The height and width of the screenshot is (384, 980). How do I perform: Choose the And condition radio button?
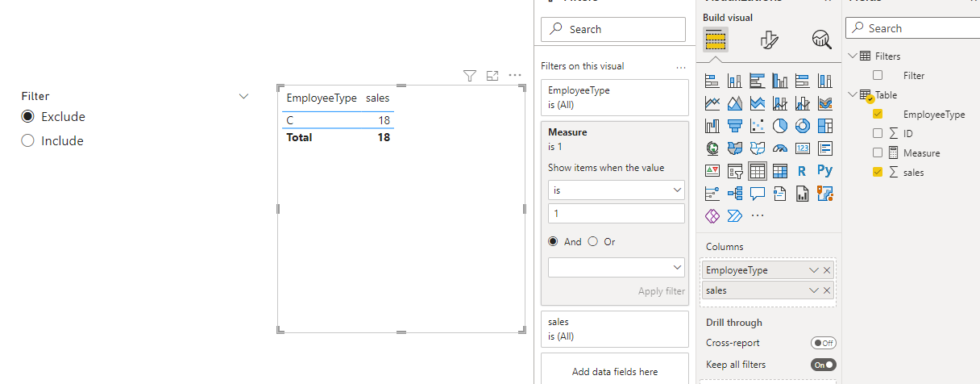(554, 241)
